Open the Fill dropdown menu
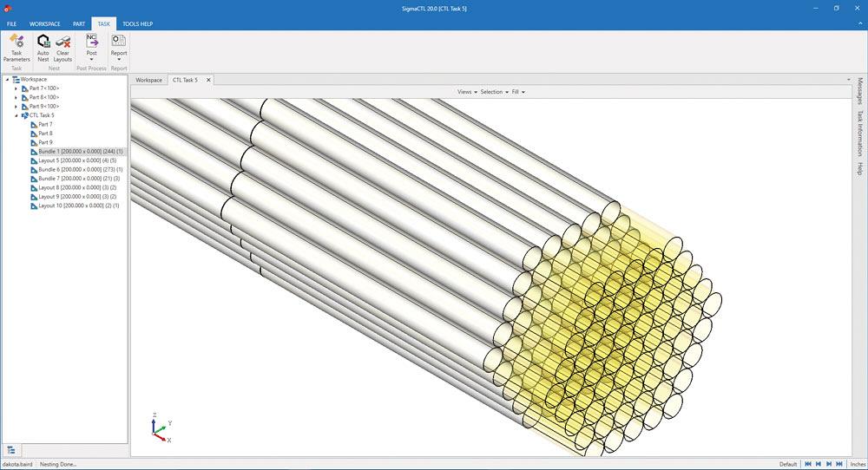The width and height of the screenshot is (868, 470). (x=518, y=92)
